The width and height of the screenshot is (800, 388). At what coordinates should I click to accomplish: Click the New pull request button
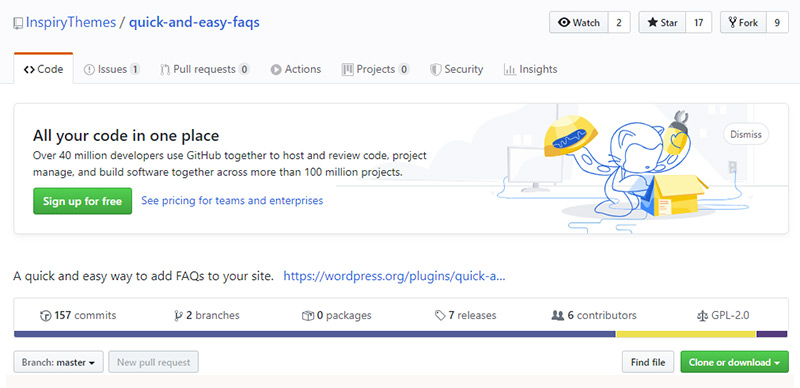[x=154, y=362]
